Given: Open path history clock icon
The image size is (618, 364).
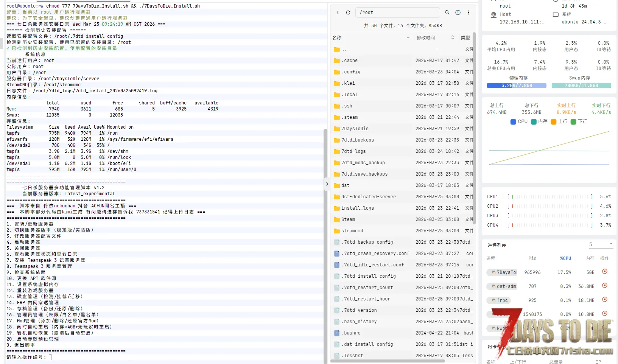Looking at the screenshot, I should click(458, 12).
